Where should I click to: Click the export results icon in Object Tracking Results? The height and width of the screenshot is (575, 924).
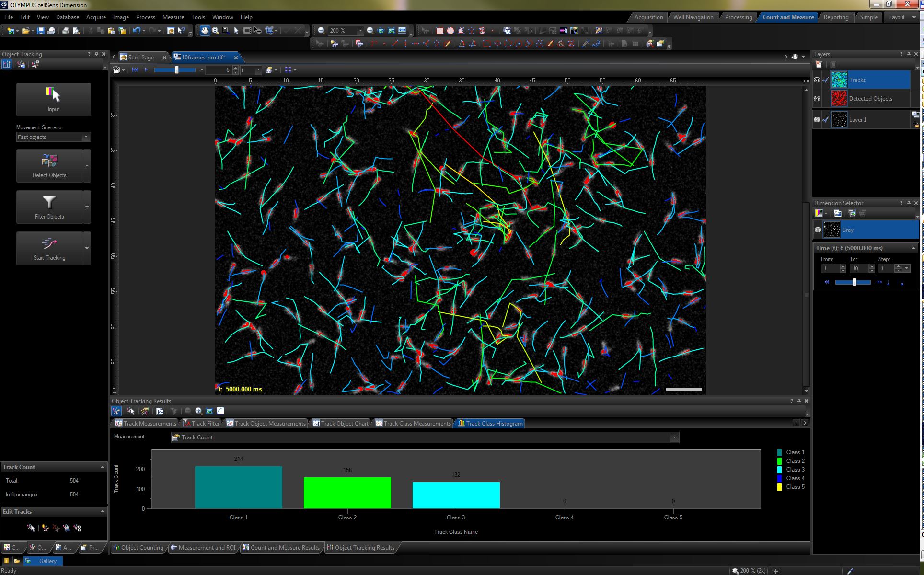[160, 411]
